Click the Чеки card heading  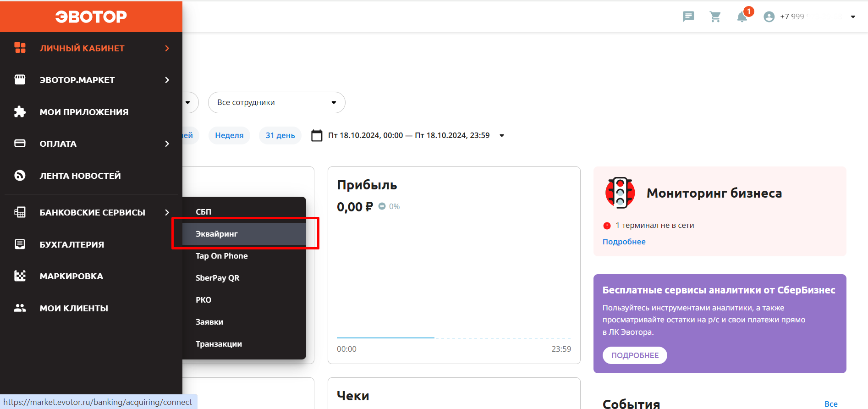[353, 396]
